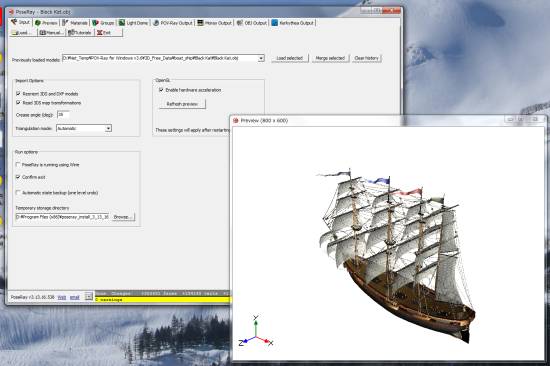Click the Load toolbar button
The image size is (550, 366).
tap(23, 33)
